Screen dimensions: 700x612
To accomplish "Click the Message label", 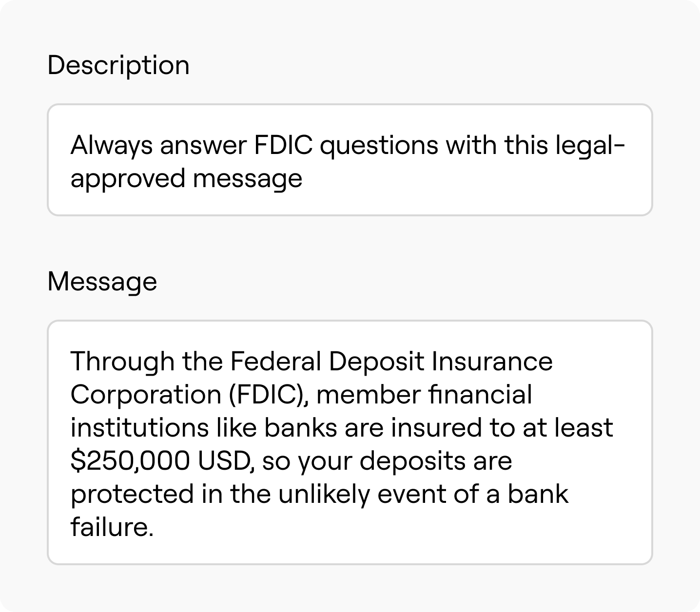I will tap(102, 281).
